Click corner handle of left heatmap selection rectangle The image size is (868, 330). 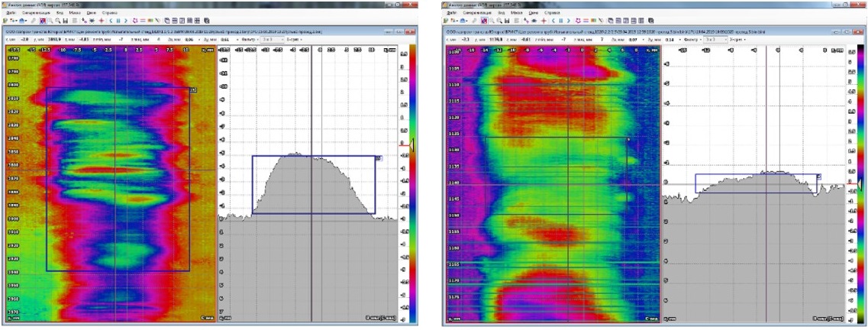(192, 89)
